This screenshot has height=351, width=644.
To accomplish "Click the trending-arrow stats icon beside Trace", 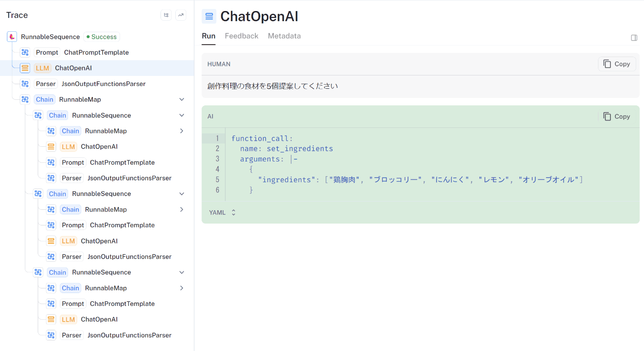I will tap(181, 15).
